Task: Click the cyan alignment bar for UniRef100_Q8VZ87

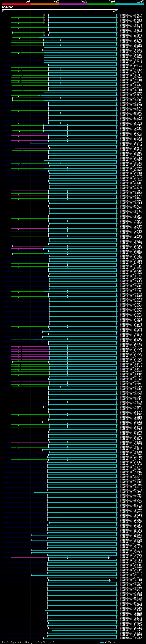Action: point(83,15)
